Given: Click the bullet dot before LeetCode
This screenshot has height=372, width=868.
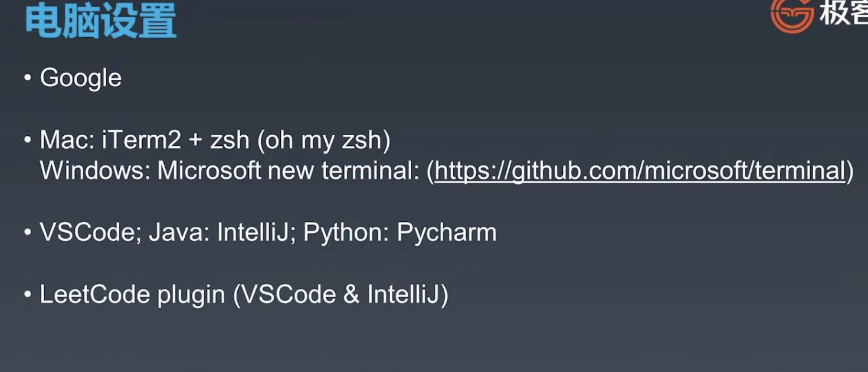Looking at the screenshot, I should coord(28,294).
